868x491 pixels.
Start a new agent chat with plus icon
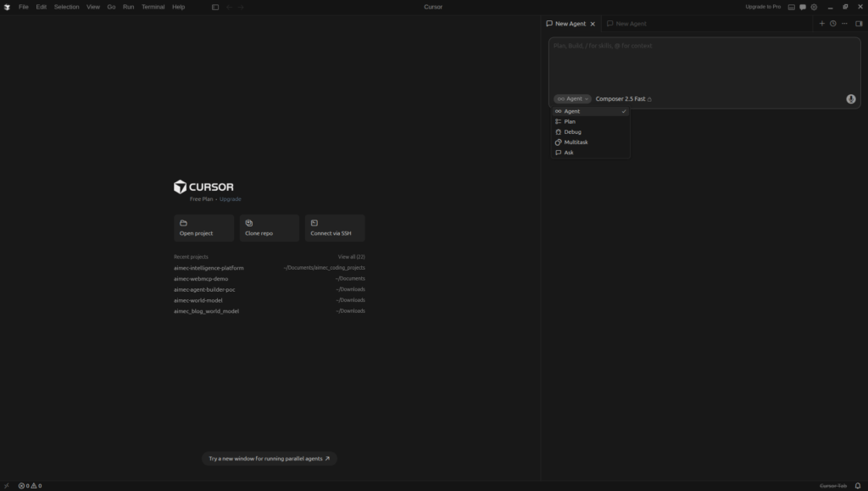[822, 23]
